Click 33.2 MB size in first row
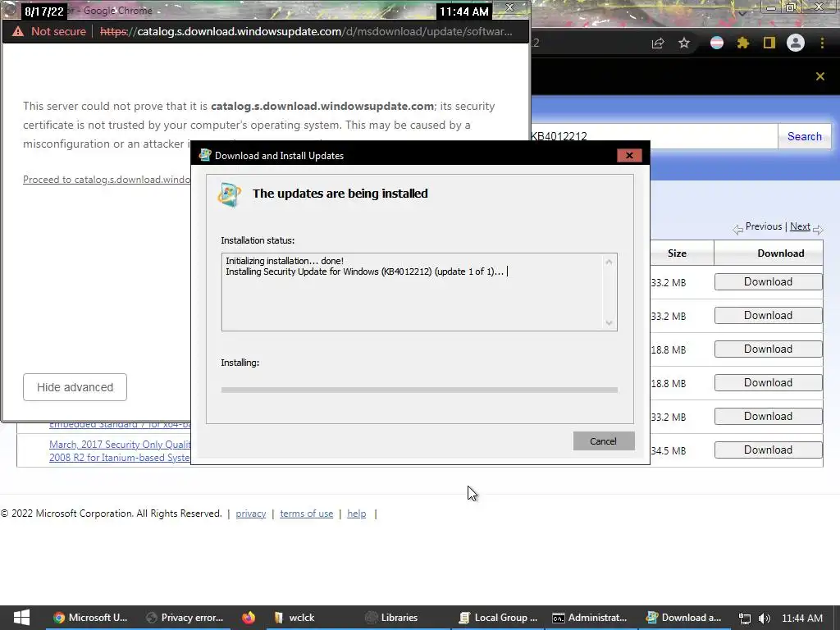The width and height of the screenshot is (840, 630). coord(668,282)
